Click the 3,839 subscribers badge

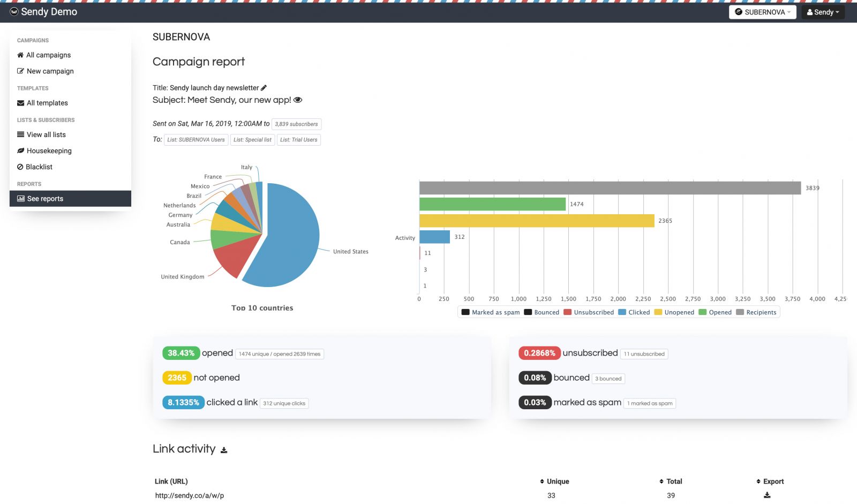coord(296,124)
